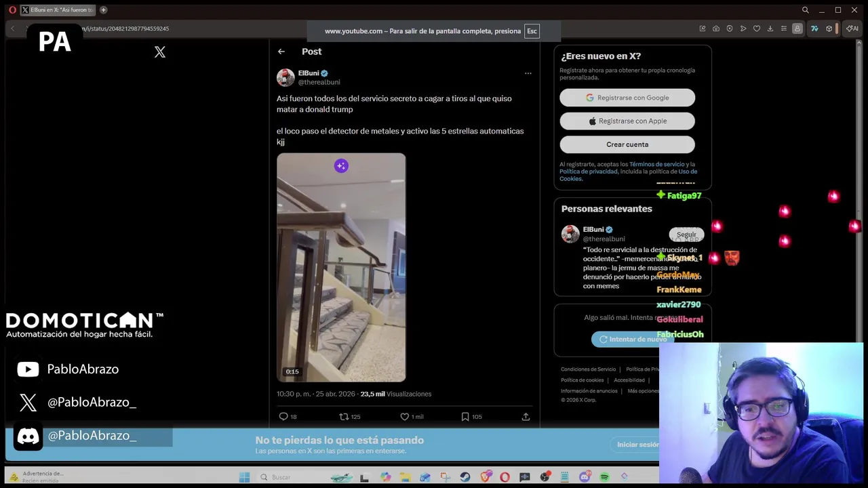This screenshot has width=868, height=488.
Task: Go back using the Post arrow
Action: coord(281,52)
